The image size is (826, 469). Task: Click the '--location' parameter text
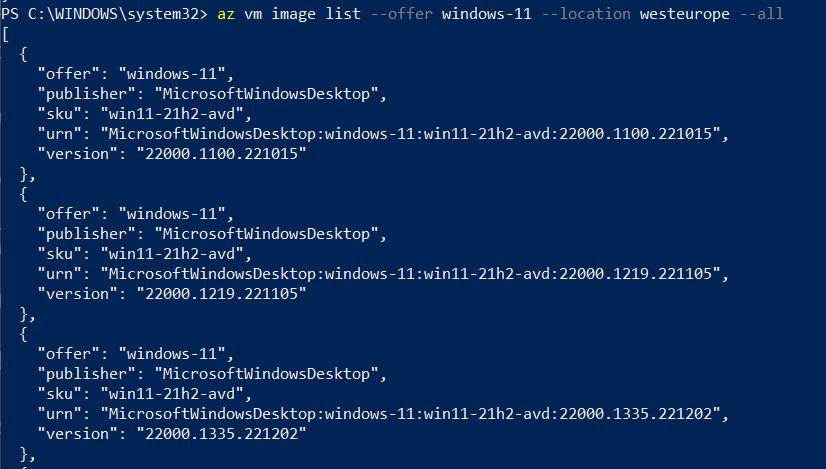(586, 14)
